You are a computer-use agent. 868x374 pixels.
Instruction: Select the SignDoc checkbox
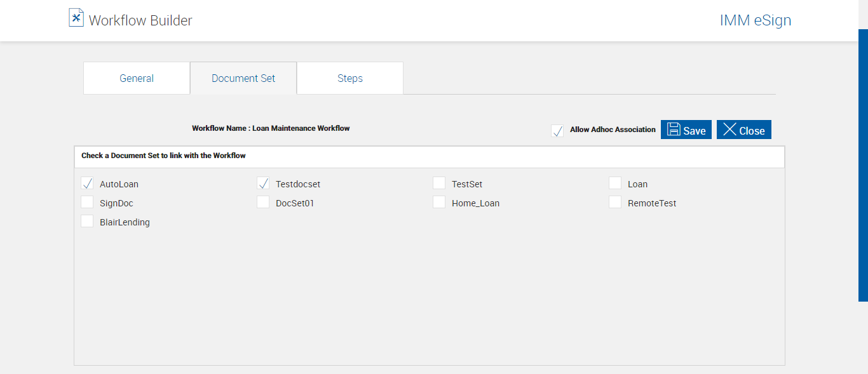pos(88,203)
